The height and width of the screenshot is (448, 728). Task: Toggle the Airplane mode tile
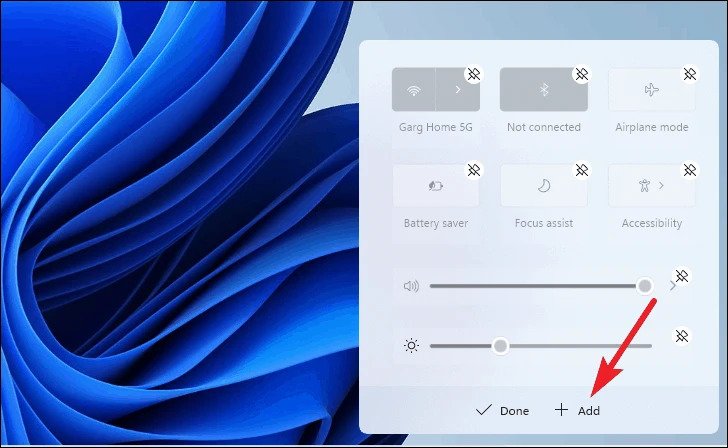(652, 90)
